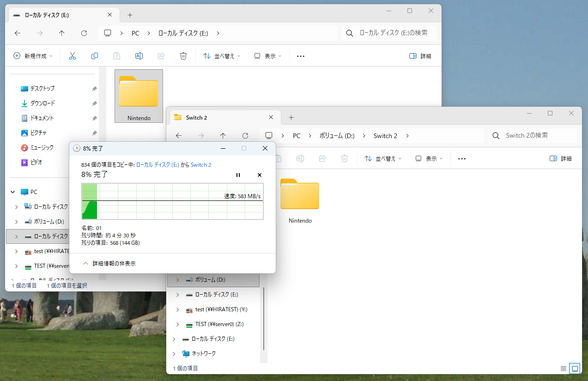Open 新規作成 dropdown in E: window

pyautogui.click(x=33, y=56)
